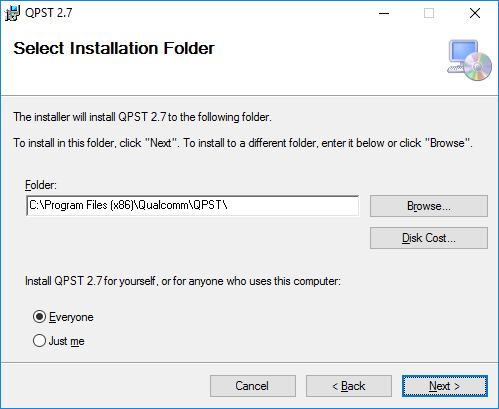Minimize the QPST 2.7 installer window
Image resolution: width=499 pixels, height=409 pixels.
pyautogui.click(x=384, y=13)
